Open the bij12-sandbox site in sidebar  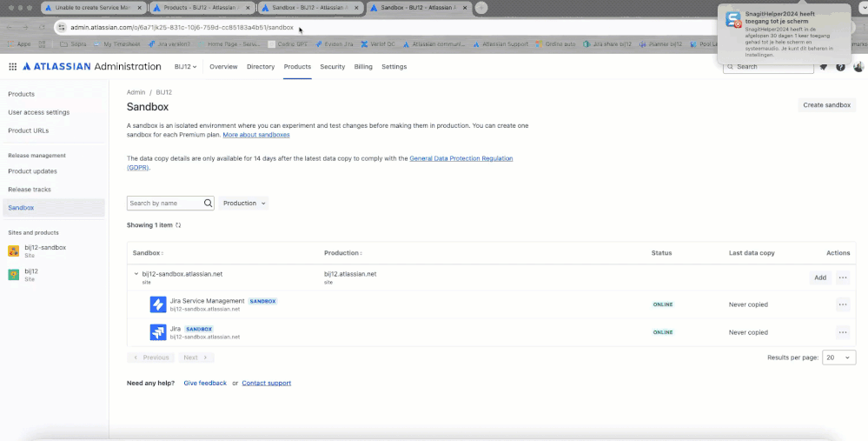pyautogui.click(x=45, y=251)
